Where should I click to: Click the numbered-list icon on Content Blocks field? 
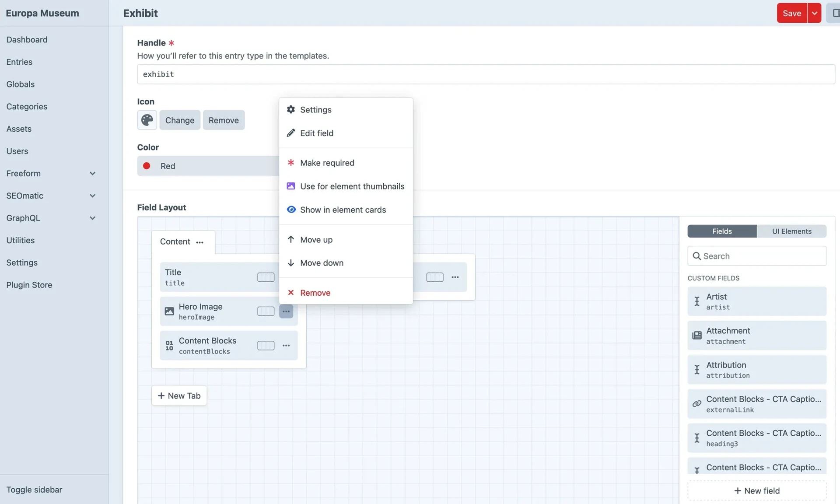[x=169, y=345]
